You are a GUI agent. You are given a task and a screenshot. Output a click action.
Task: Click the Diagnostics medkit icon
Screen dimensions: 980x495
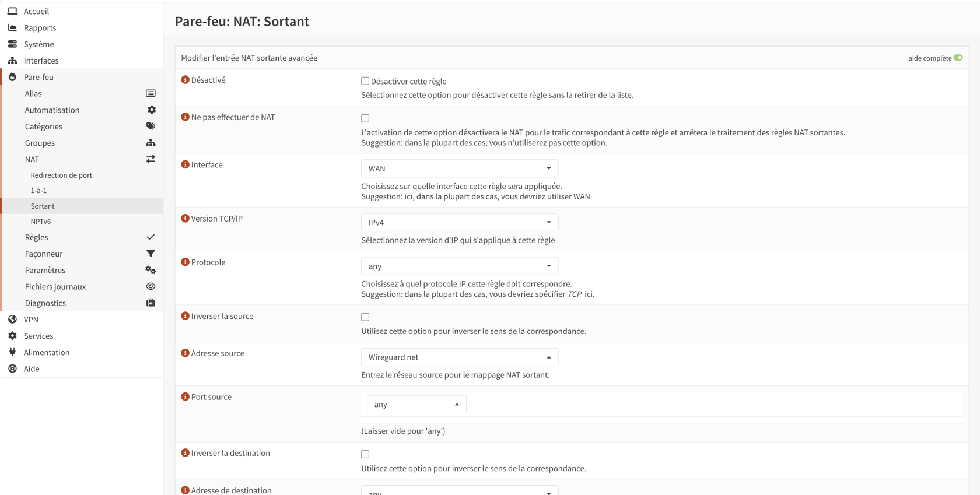(x=150, y=303)
